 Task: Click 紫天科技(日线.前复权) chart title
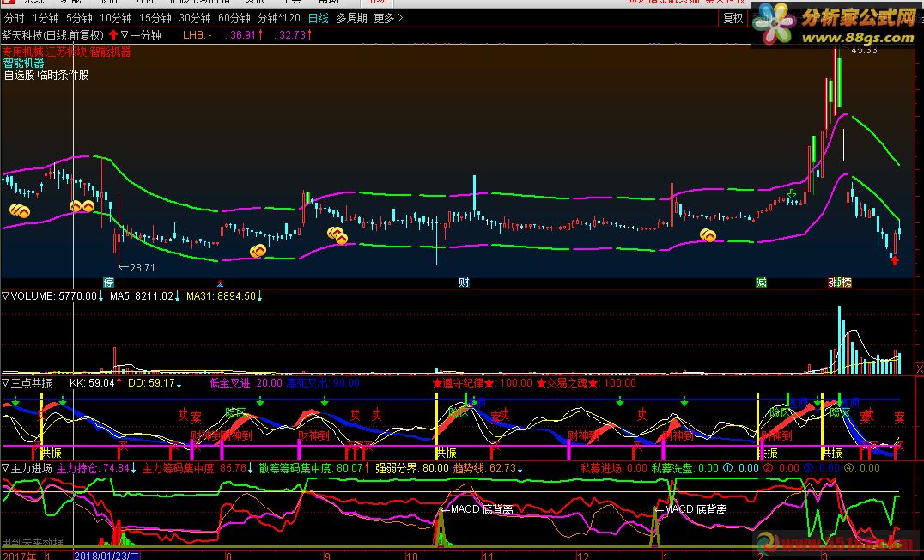[x=53, y=35]
